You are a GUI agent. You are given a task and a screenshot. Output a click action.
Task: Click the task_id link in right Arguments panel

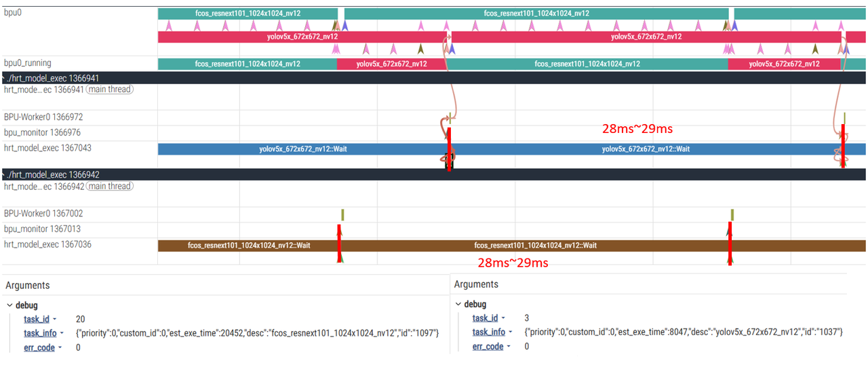pos(485,318)
